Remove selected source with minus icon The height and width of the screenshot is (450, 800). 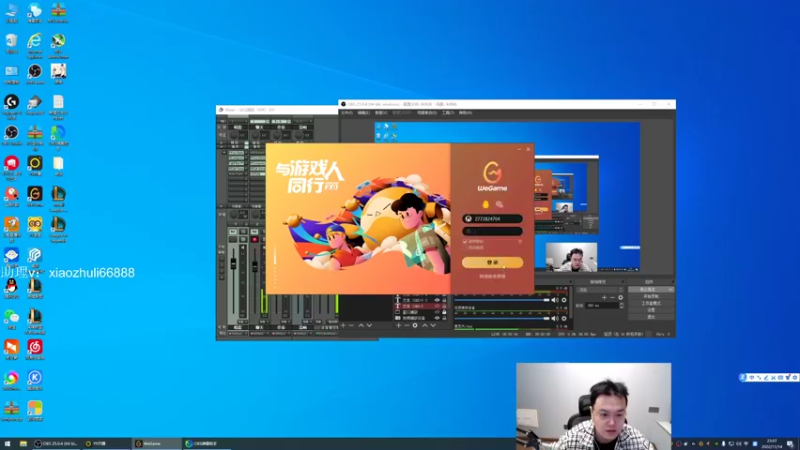coord(407,326)
